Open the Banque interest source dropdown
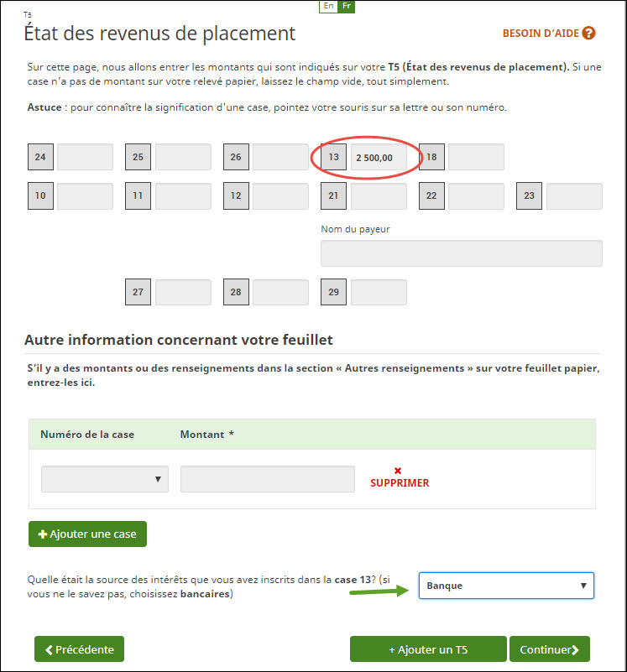 click(x=506, y=586)
